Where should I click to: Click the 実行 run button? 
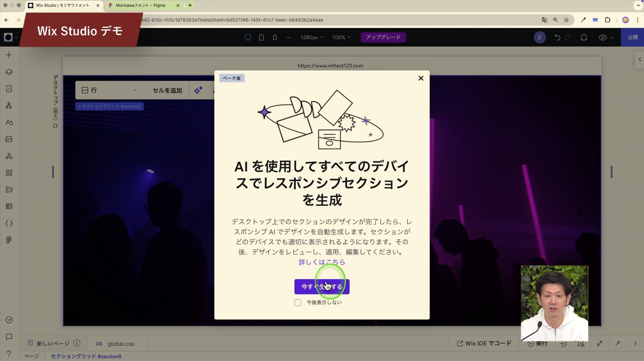click(538, 344)
